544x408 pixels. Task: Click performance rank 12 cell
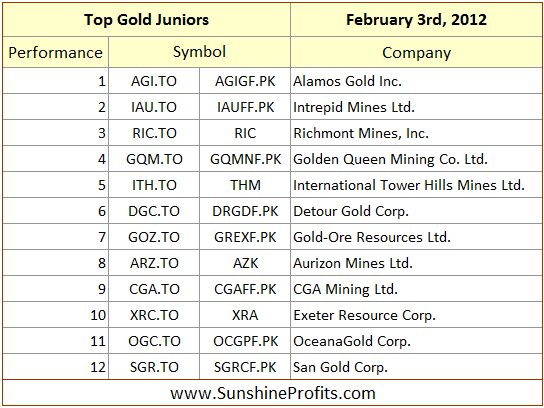click(56, 367)
